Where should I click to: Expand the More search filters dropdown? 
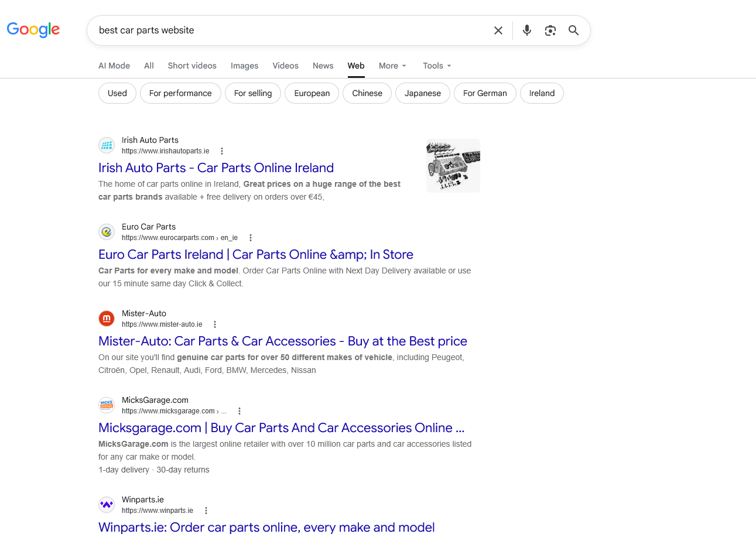392,66
